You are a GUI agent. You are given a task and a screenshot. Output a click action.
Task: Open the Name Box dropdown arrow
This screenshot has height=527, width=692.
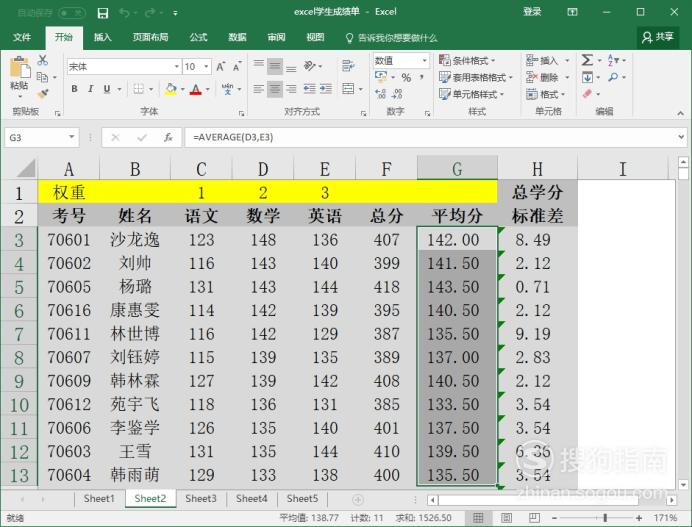71,137
